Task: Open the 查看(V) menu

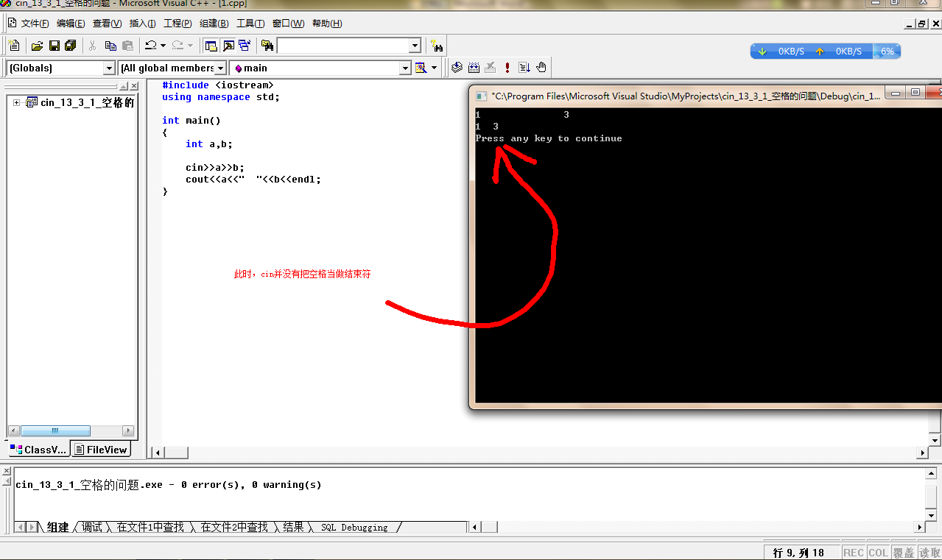Action: coord(107,24)
